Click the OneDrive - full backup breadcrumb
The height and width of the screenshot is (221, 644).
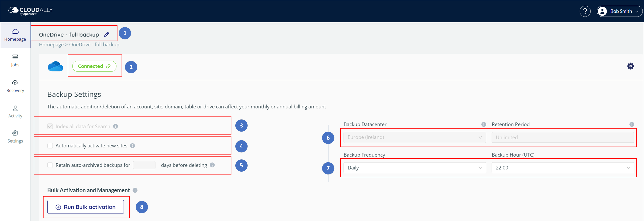(94, 45)
